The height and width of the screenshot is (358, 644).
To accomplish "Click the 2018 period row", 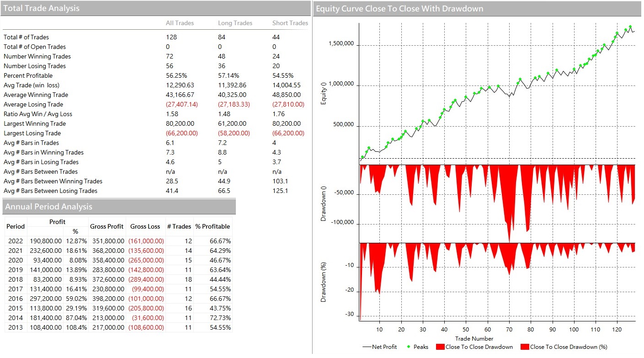I will (118, 280).
